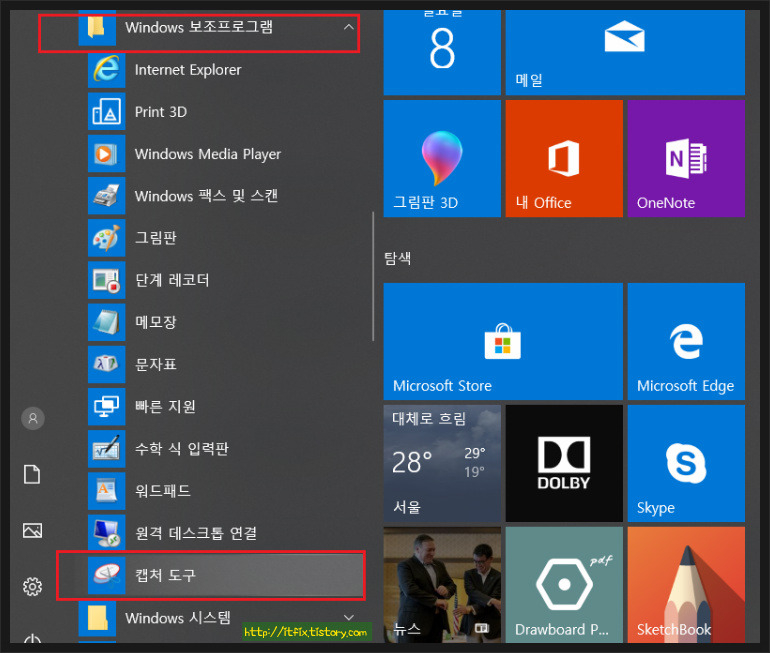Launch the 내 Office tile

564,159
